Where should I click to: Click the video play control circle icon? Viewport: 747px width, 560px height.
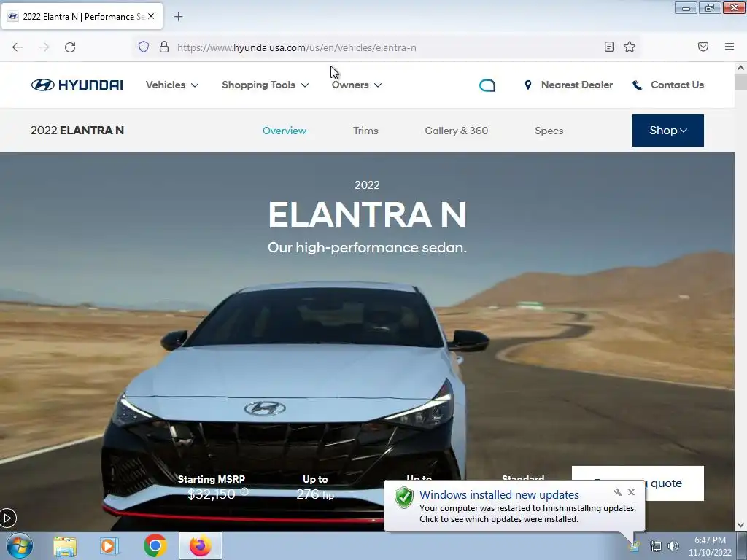(x=8, y=518)
